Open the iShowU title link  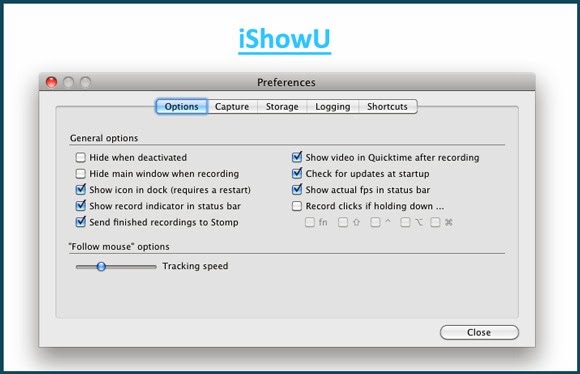tap(284, 40)
